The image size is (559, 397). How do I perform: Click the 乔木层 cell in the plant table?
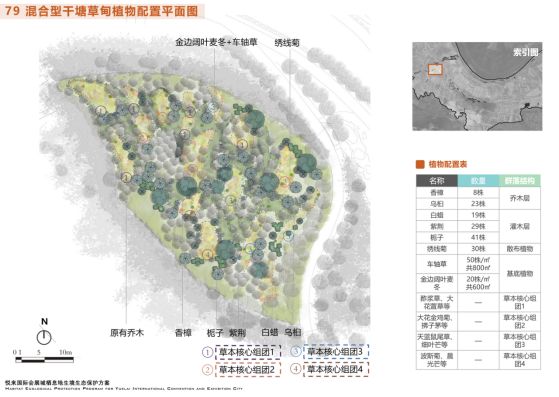coord(519,198)
